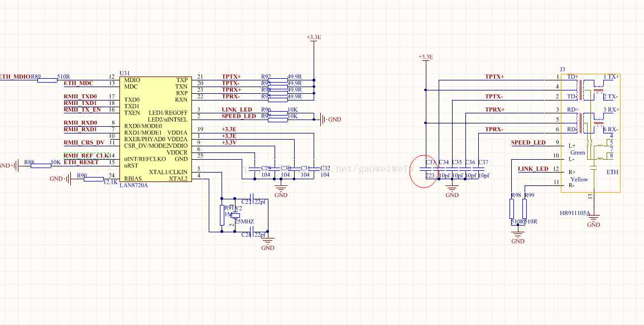Click the LINK_LED label on pin 12

coord(534,169)
